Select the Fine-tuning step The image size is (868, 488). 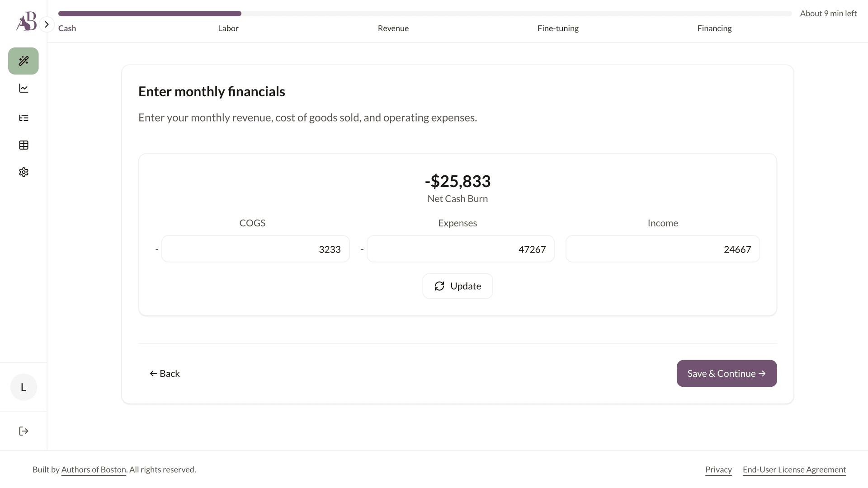click(x=558, y=28)
